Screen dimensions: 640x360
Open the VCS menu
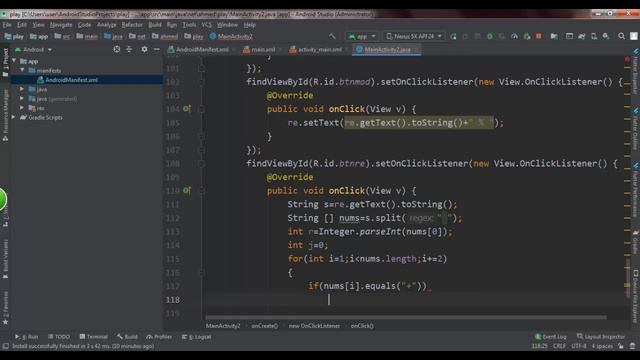207,25
